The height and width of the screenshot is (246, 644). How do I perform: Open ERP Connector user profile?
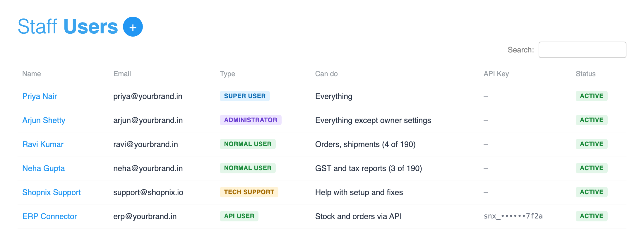pos(49,216)
